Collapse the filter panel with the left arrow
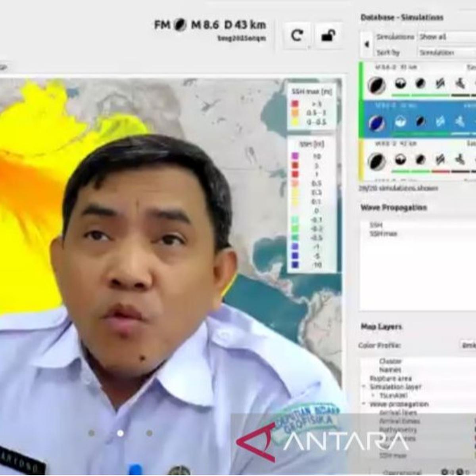This screenshot has height=476, width=476. coord(367,44)
